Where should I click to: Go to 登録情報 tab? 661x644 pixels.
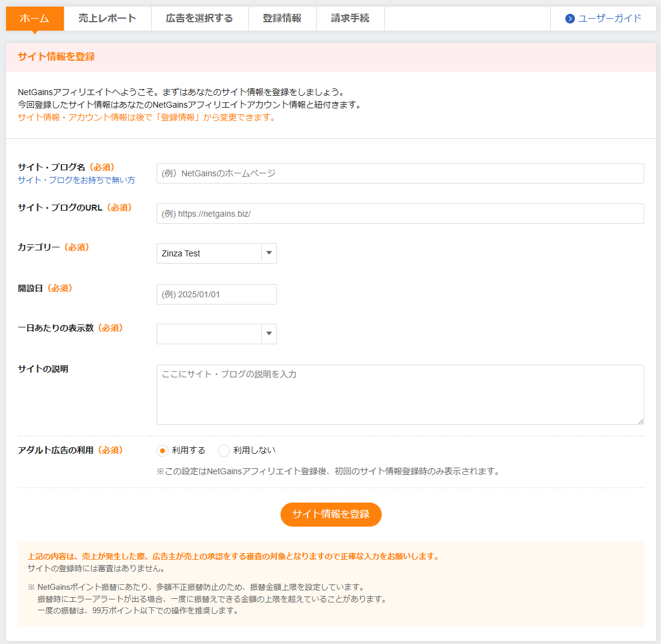click(x=282, y=19)
